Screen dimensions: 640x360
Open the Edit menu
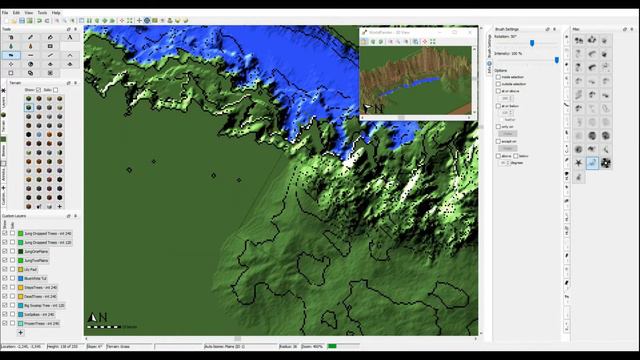(16, 13)
